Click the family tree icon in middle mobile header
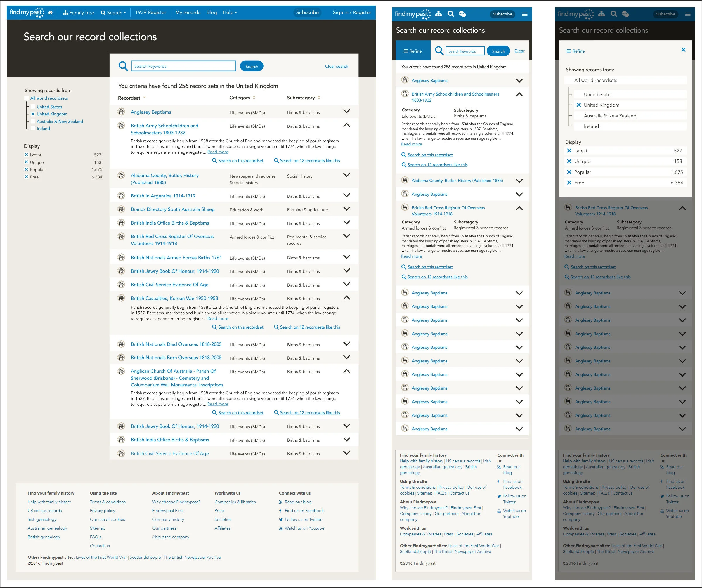 coord(438,14)
